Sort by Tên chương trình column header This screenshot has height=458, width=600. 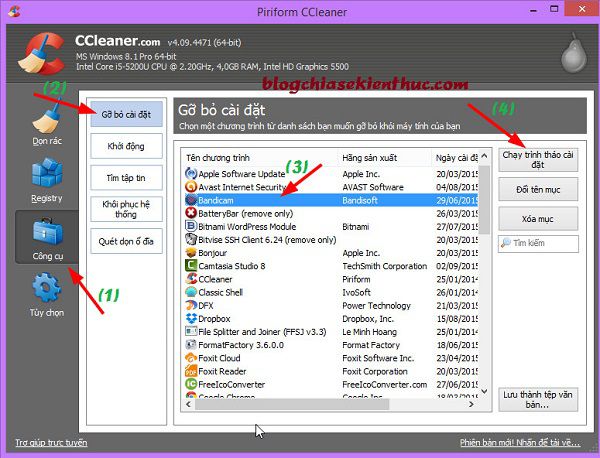click(x=259, y=158)
